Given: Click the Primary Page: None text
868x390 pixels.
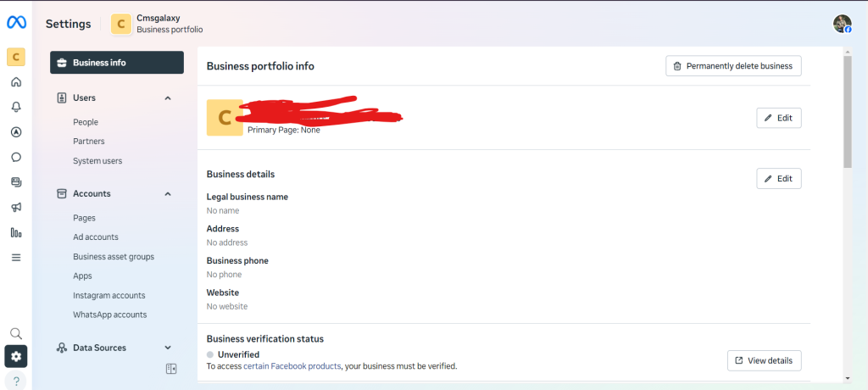Looking at the screenshot, I should point(283,131).
